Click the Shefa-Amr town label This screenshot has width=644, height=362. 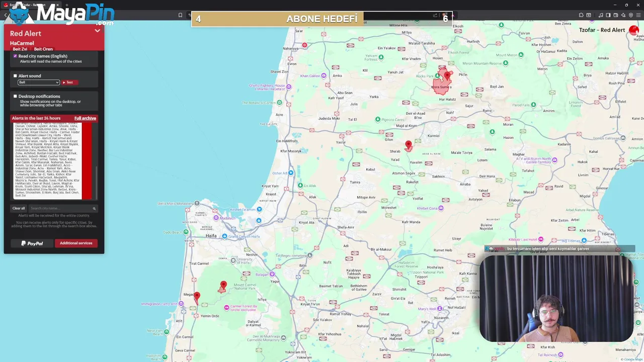point(346,227)
